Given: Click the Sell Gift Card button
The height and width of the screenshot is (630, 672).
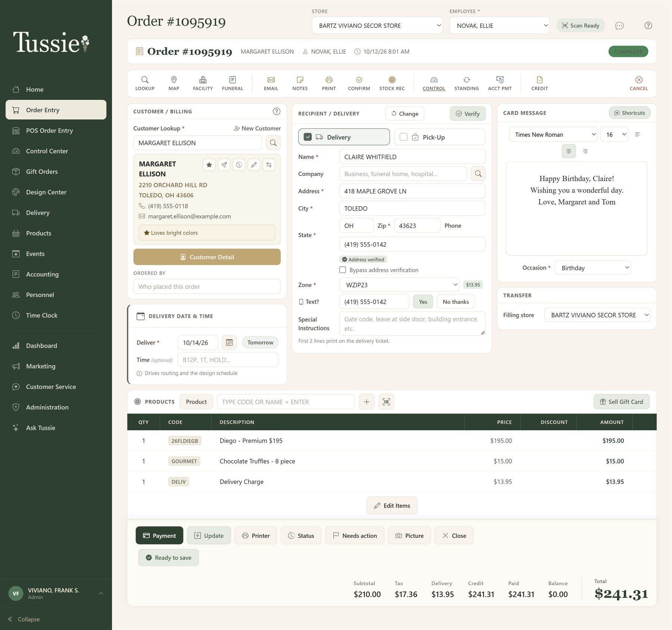Looking at the screenshot, I should point(621,402).
